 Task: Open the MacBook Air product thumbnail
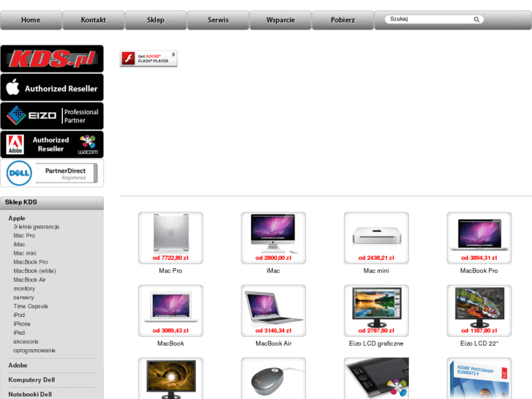point(274,310)
